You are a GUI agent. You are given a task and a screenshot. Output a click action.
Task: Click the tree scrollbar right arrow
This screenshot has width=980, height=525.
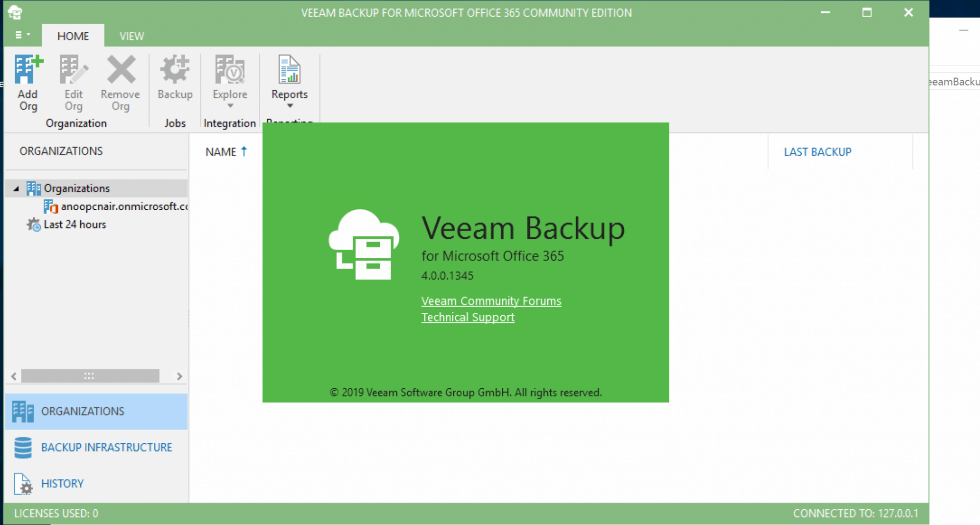click(179, 376)
